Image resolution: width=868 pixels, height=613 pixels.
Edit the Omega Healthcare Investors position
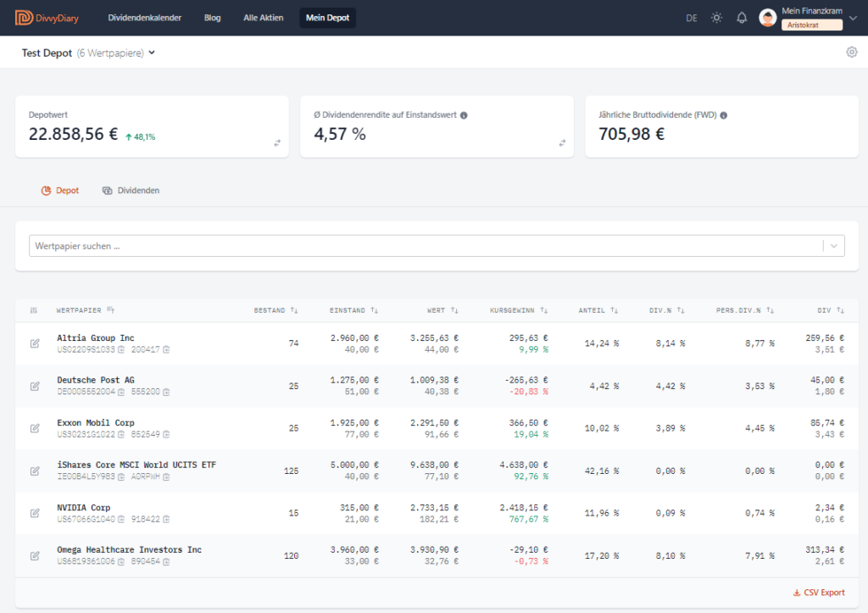[x=35, y=555]
